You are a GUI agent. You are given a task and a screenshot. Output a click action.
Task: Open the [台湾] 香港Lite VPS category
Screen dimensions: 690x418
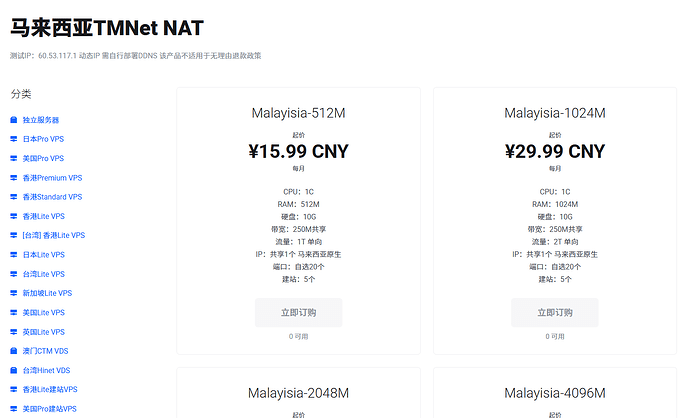(x=54, y=235)
